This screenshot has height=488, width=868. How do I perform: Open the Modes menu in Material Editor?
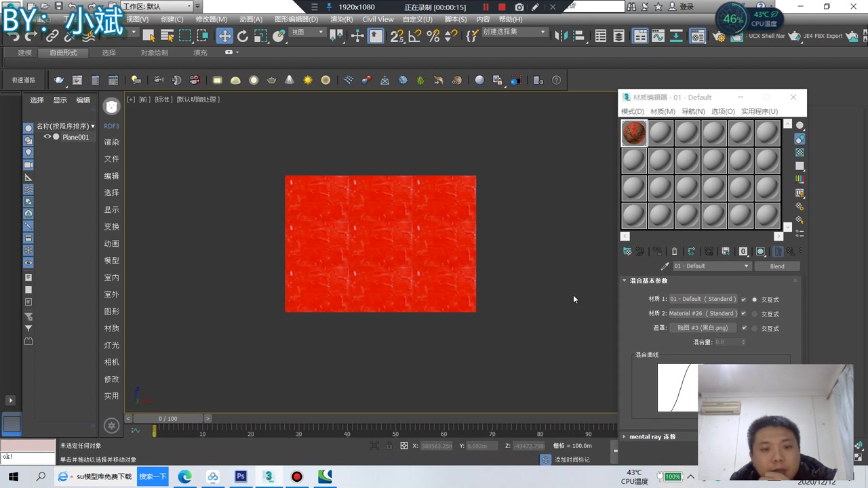tap(633, 111)
